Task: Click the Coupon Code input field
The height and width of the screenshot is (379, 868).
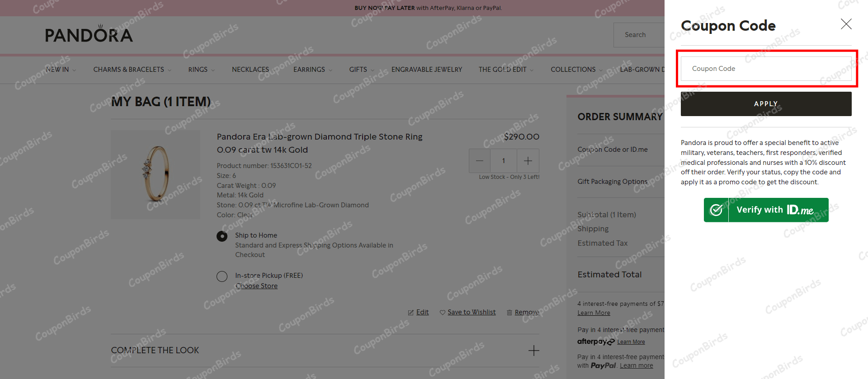Action: tap(766, 69)
